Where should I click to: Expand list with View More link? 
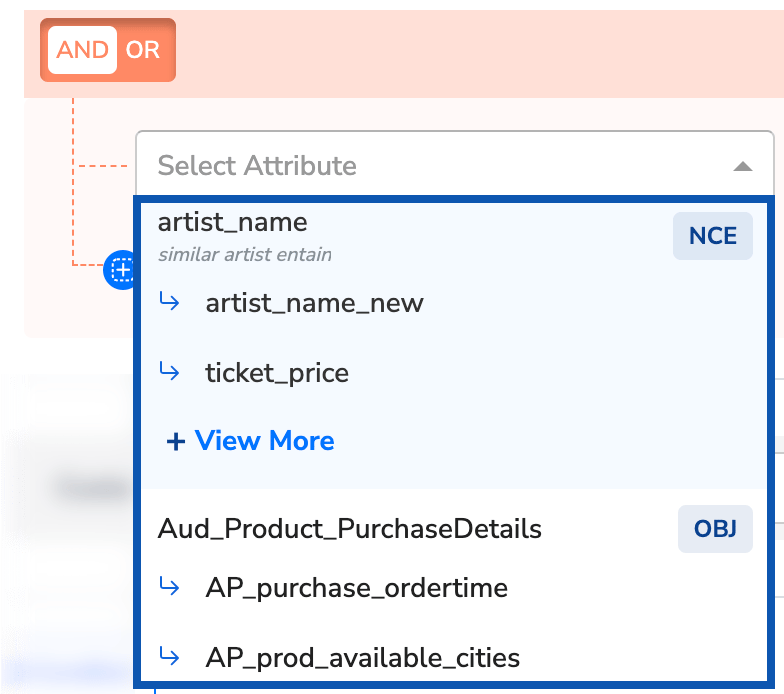250,440
